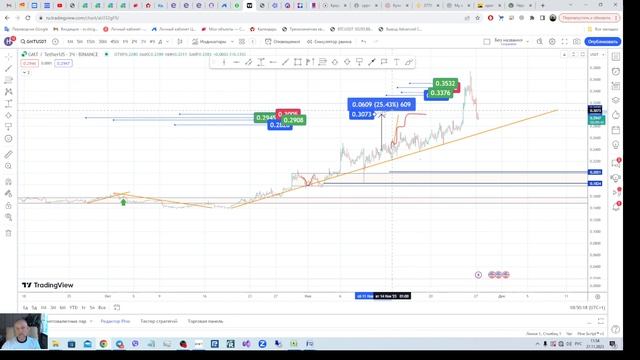Open the Fibonacci tools group
The width and height of the screenshot is (640, 360).
(x=8, y=80)
